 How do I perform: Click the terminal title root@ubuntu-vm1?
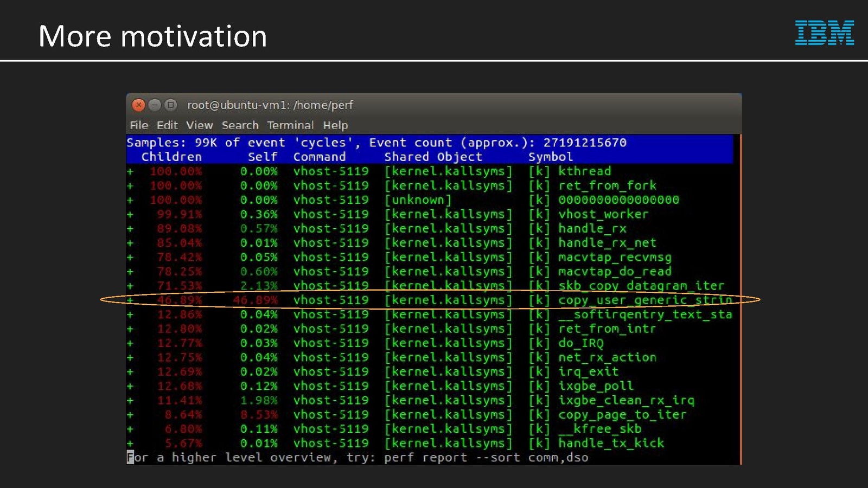pos(270,105)
